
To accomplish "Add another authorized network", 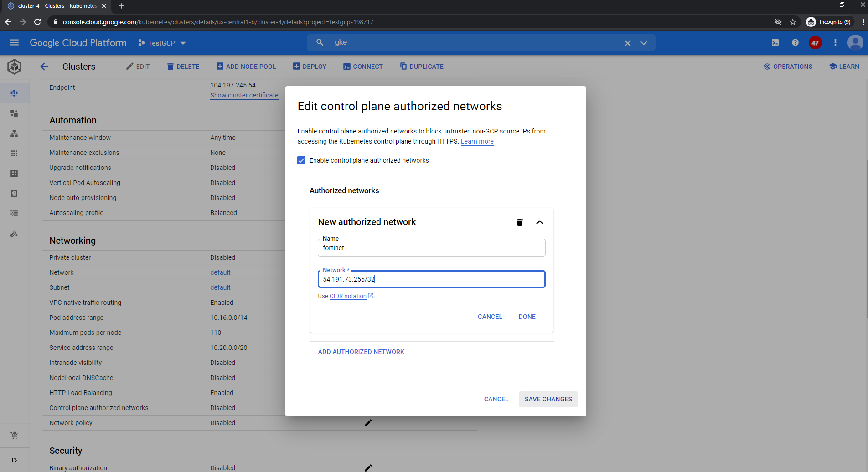I will coord(361,352).
